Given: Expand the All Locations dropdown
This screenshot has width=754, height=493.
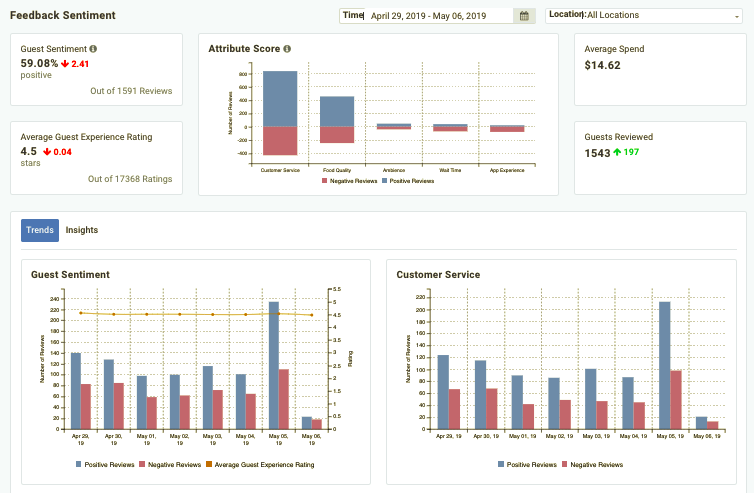Looking at the screenshot, I should (644, 15).
